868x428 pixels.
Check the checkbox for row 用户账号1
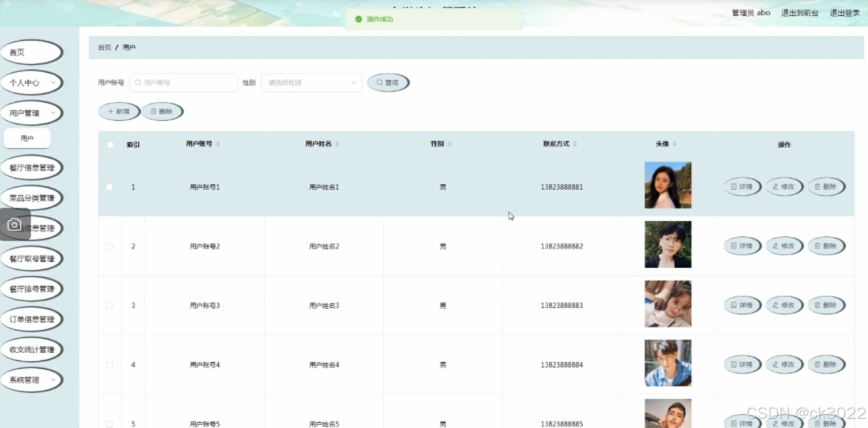click(x=109, y=187)
